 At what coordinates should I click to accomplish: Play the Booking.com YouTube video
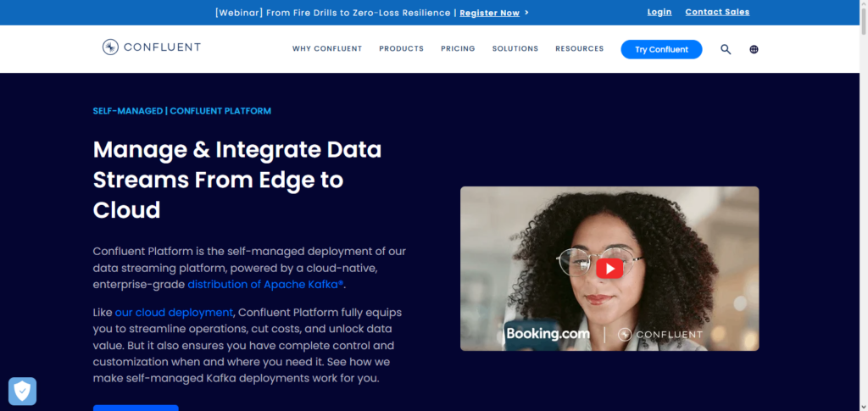tap(609, 269)
